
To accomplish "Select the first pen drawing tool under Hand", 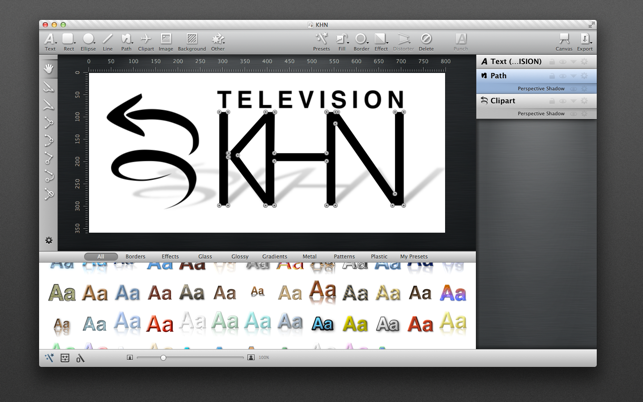I will point(49,87).
